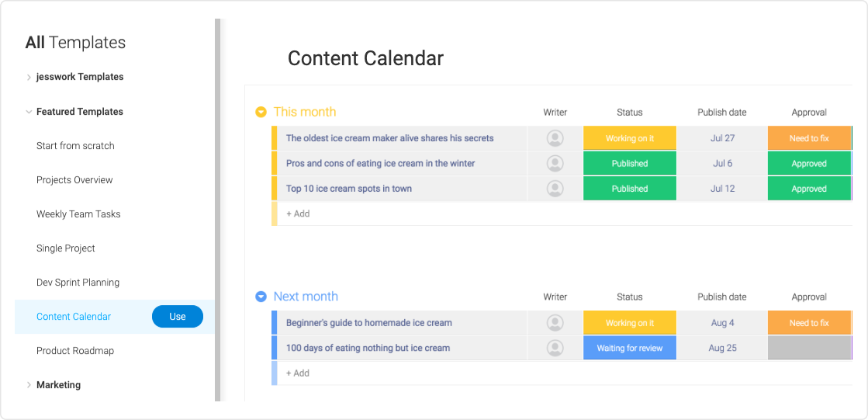
Task: Click writer avatar for Beginner's guide row
Action: point(555,323)
